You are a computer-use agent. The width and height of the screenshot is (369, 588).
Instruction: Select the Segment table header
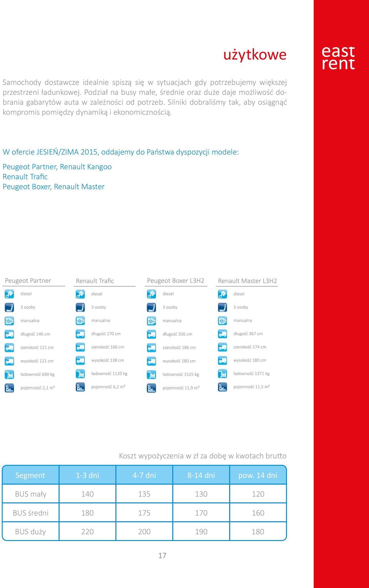30,475
